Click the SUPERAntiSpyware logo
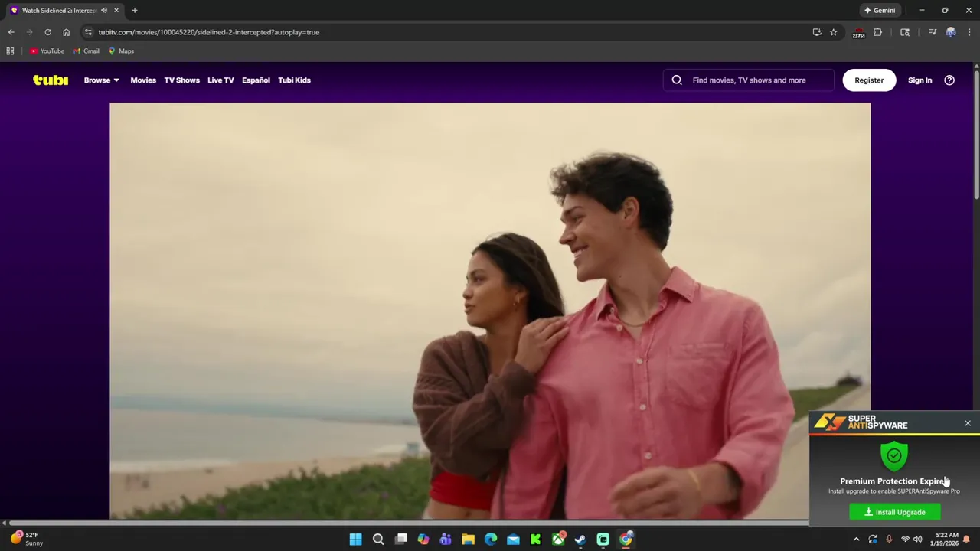Image resolution: width=980 pixels, height=551 pixels. 861,422
